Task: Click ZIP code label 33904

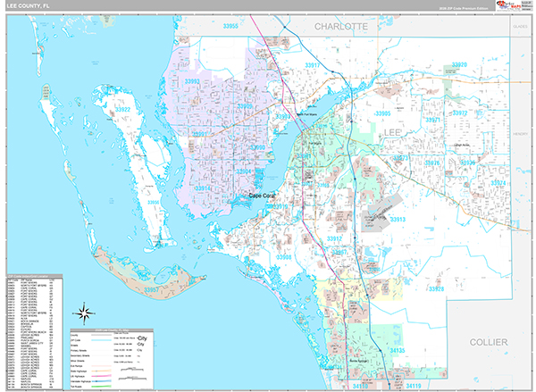Action: 243,171
